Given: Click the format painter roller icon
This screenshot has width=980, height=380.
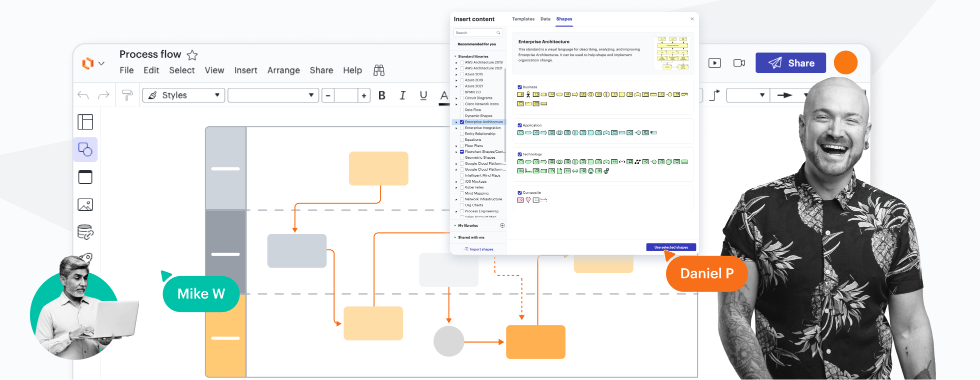Looking at the screenshot, I should coord(127,95).
